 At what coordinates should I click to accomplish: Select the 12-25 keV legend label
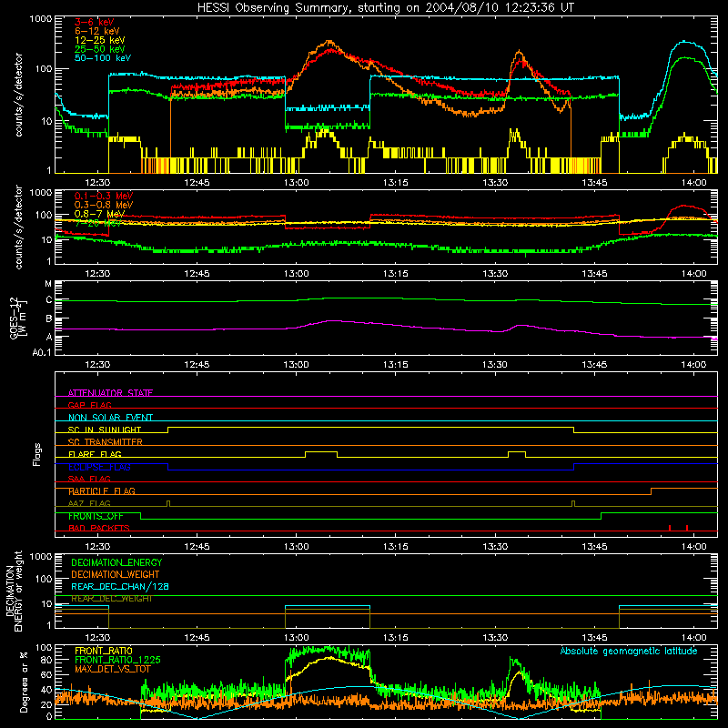click(x=100, y=40)
